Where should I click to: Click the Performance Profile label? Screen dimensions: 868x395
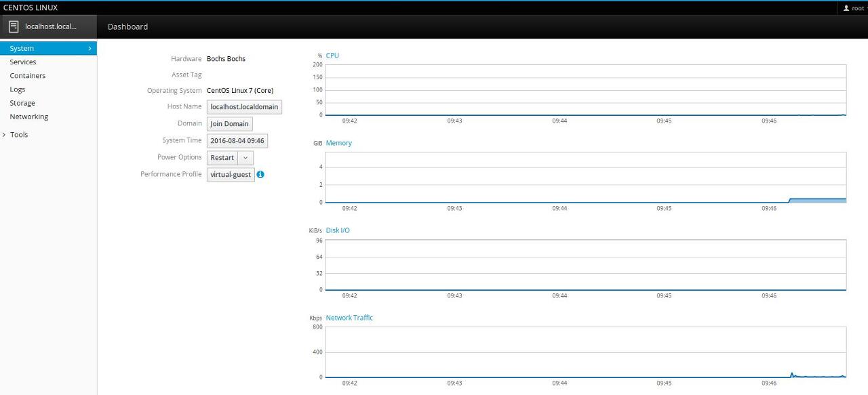[x=171, y=174]
